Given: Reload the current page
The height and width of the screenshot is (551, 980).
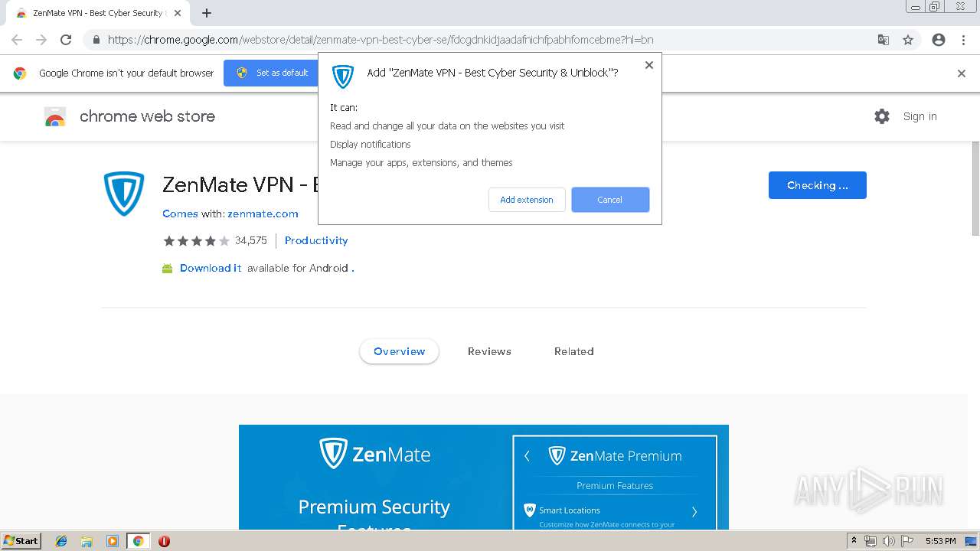Looking at the screenshot, I should (66, 40).
